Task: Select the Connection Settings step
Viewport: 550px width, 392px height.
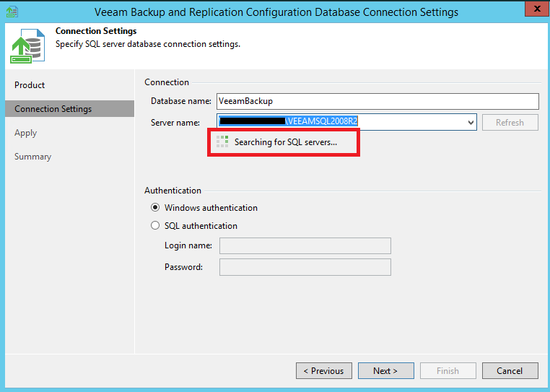Action: tap(69, 109)
